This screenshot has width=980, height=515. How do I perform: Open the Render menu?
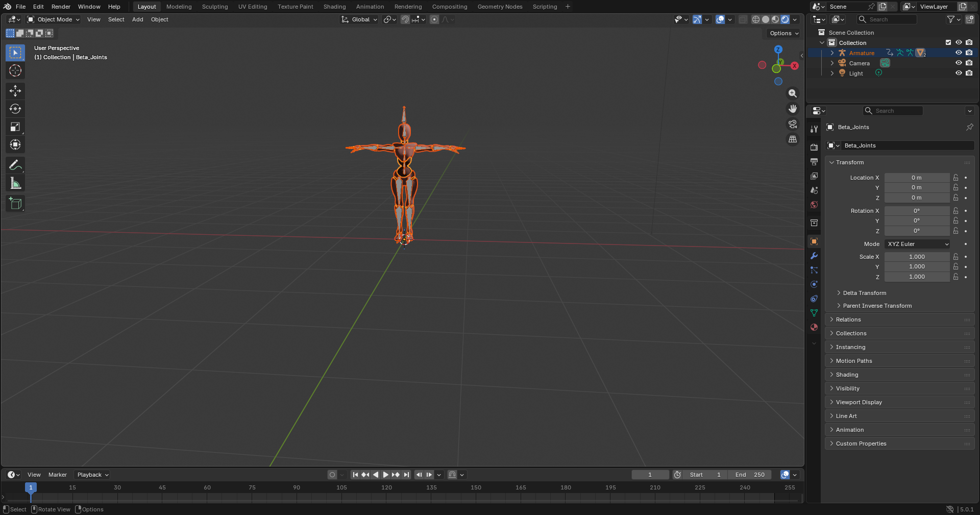coord(61,7)
